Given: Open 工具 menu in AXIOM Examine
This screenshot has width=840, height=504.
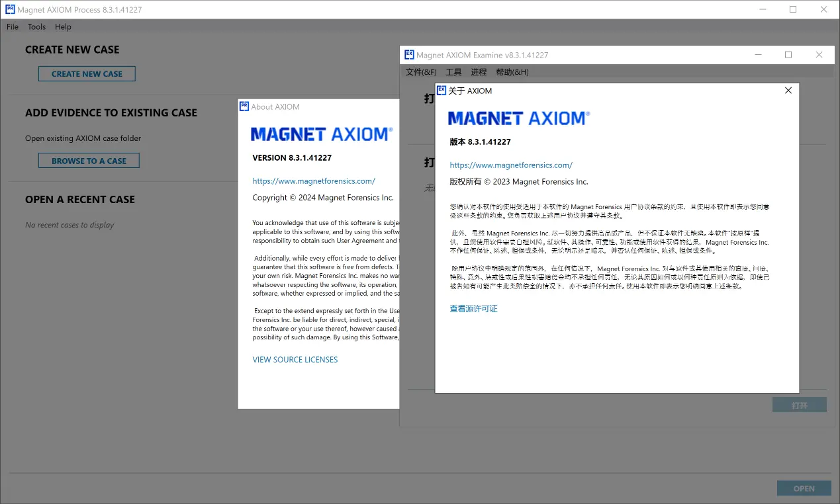Looking at the screenshot, I should click(x=453, y=72).
